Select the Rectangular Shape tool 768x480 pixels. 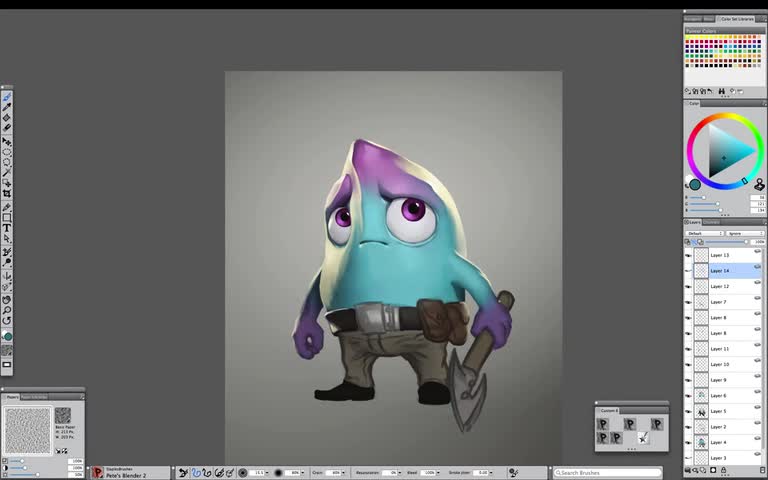7,217
